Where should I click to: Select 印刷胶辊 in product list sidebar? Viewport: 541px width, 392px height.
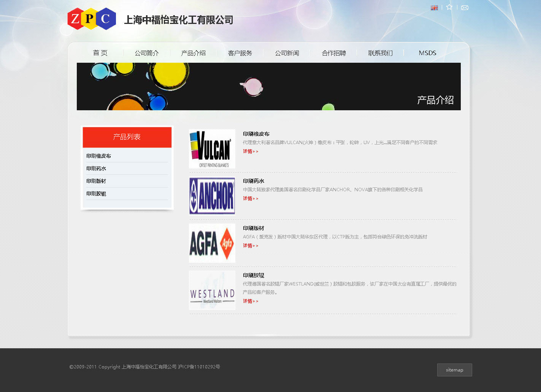point(96,194)
